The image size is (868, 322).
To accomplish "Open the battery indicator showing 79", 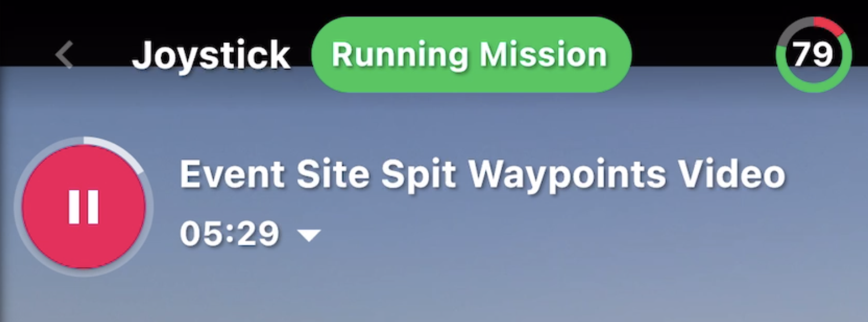I will 814,54.
